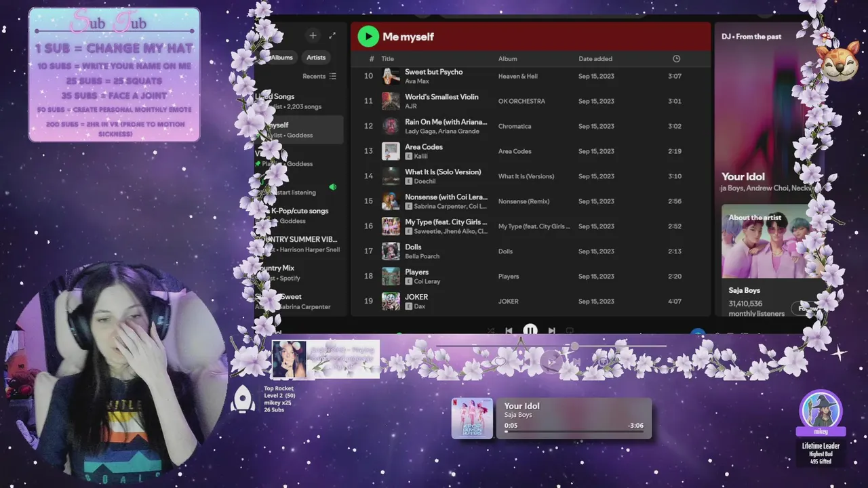Open What It Is album art thumbnail
Screen dimensions: 868x488
coord(391,176)
